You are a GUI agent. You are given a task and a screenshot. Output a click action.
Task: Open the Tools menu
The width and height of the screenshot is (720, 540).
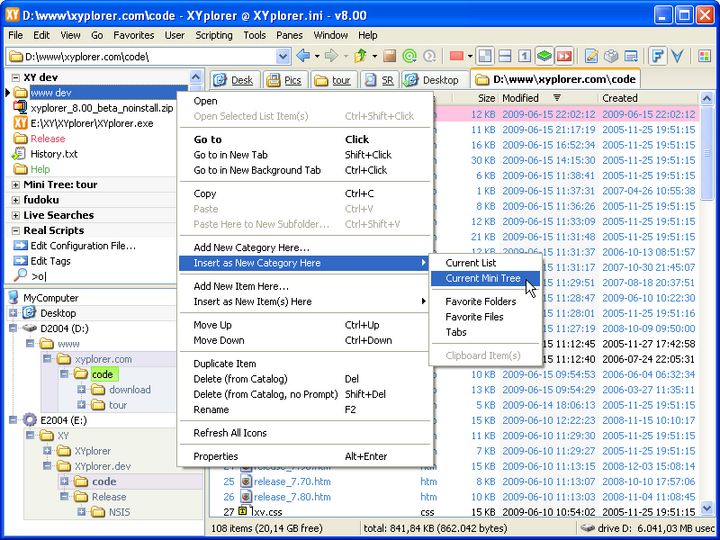pos(254,35)
